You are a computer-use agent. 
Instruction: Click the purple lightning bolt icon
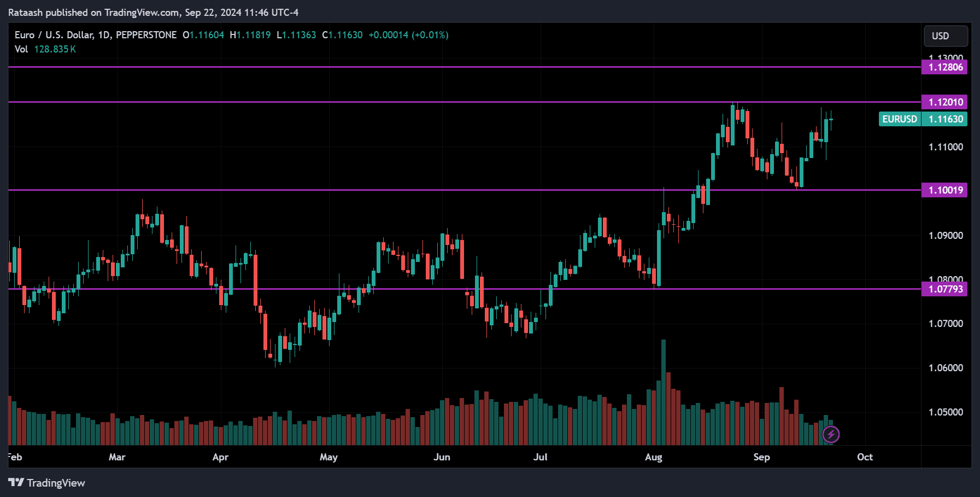(x=831, y=435)
